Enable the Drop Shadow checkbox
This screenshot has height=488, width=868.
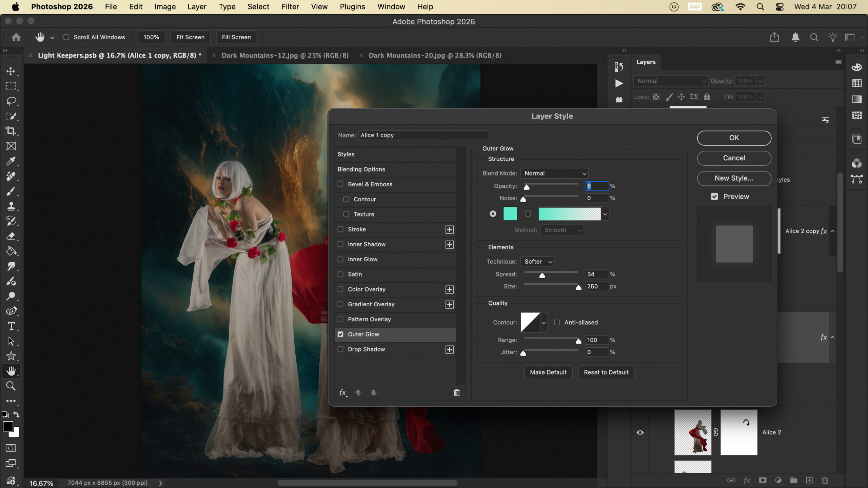click(x=340, y=349)
